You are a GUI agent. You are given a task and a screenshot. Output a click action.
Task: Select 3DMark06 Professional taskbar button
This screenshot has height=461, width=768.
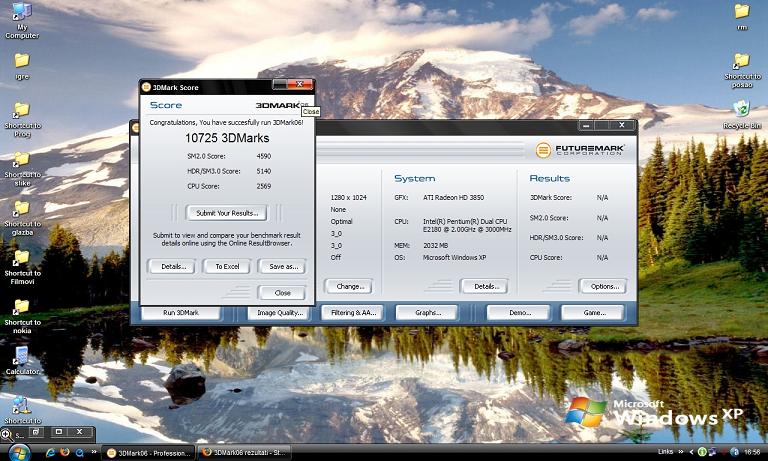tap(147, 453)
